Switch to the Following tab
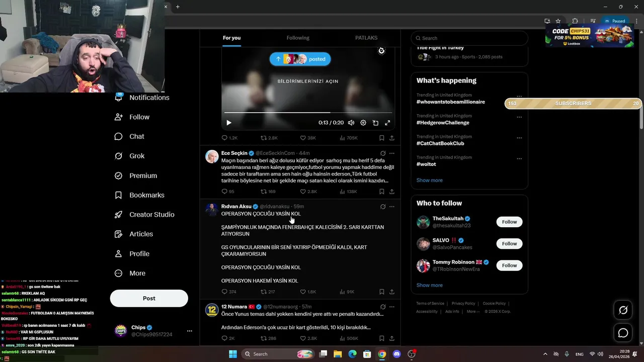The width and height of the screenshot is (644, 362). tap(298, 38)
